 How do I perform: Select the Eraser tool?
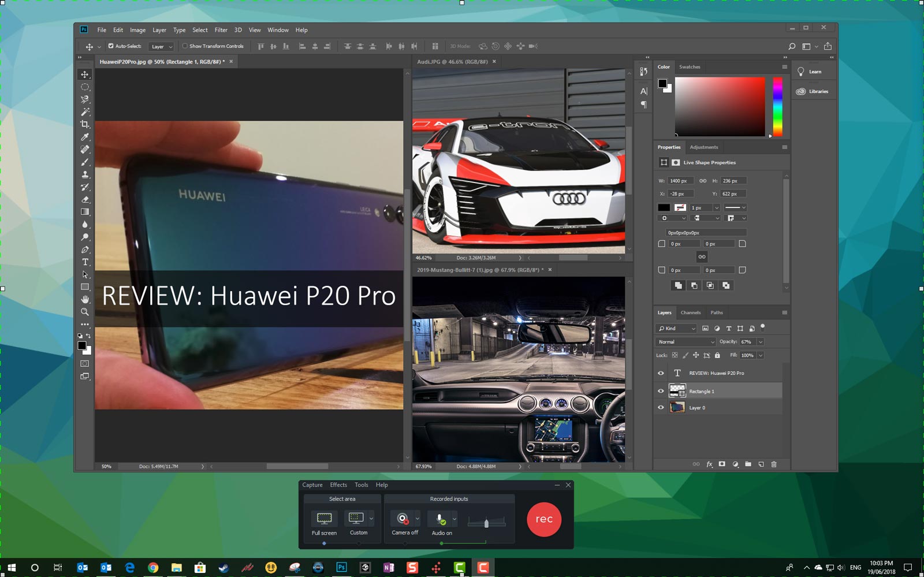[x=85, y=199]
